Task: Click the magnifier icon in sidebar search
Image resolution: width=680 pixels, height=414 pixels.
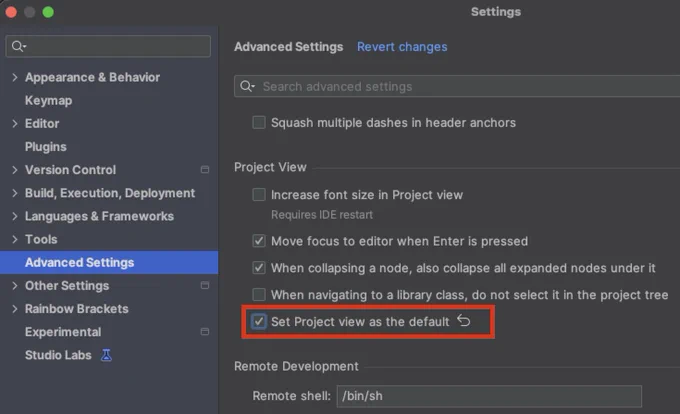Action: click(19, 46)
